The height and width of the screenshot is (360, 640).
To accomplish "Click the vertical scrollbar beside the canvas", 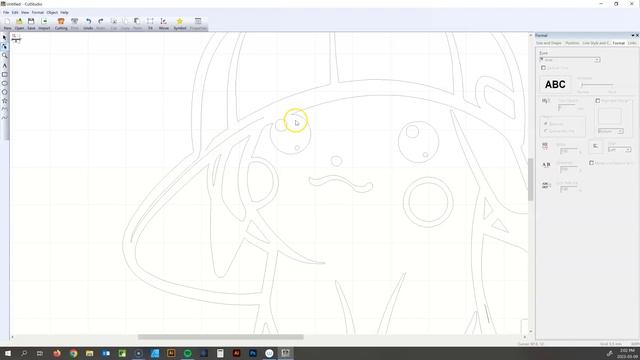I will (531, 180).
